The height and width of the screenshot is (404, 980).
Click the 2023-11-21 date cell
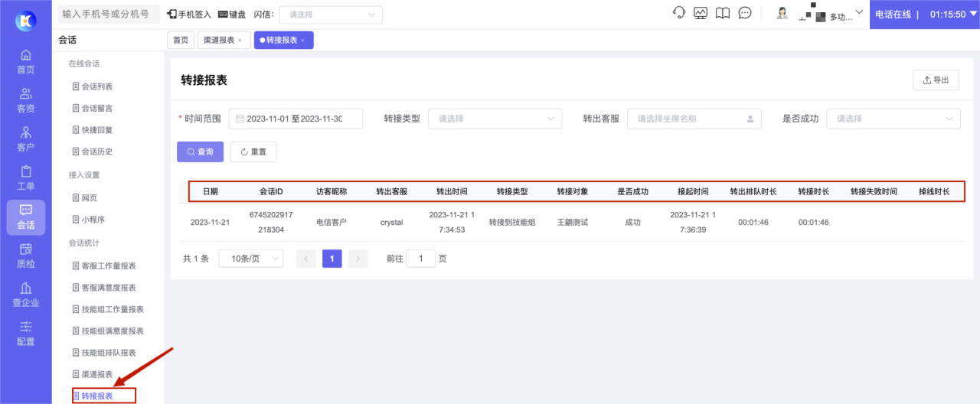click(x=210, y=223)
